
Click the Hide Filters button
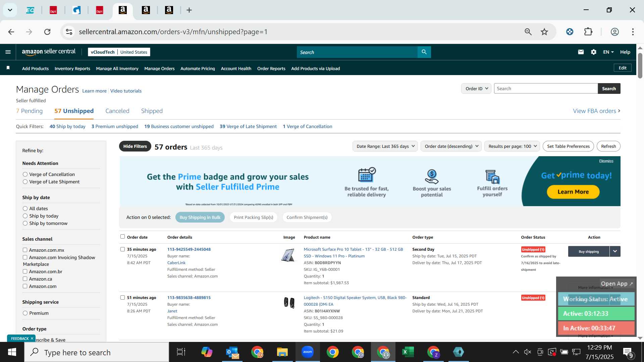point(135,146)
